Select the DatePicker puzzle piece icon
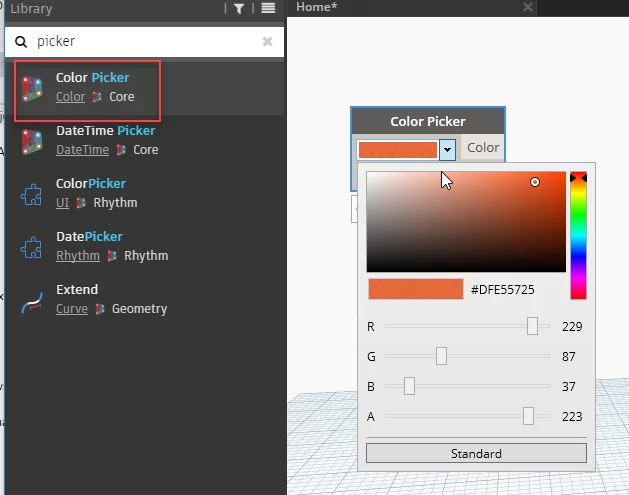The width and height of the screenshot is (629, 495). pyautogui.click(x=32, y=247)
